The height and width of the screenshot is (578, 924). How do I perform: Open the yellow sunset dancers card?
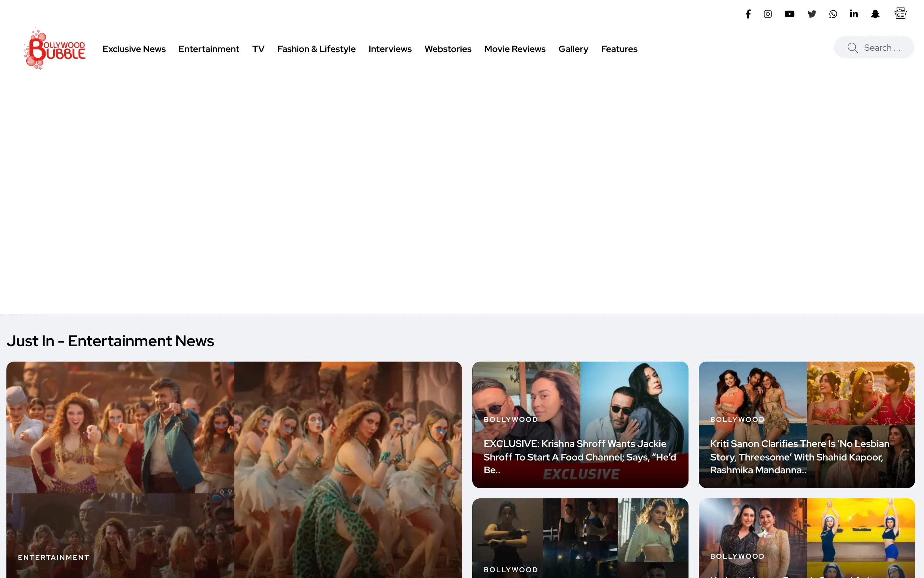point(807,538)
